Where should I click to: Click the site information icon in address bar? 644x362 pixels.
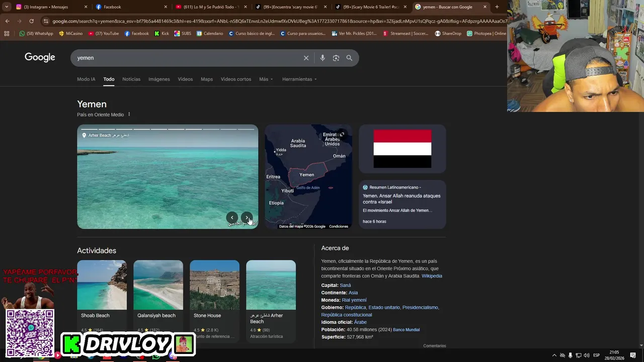[x=46, y=21]
